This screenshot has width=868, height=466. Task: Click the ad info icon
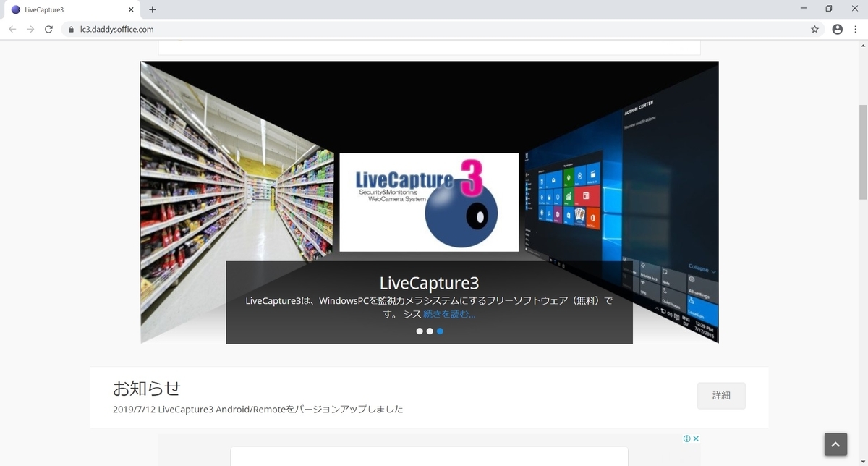686,439
